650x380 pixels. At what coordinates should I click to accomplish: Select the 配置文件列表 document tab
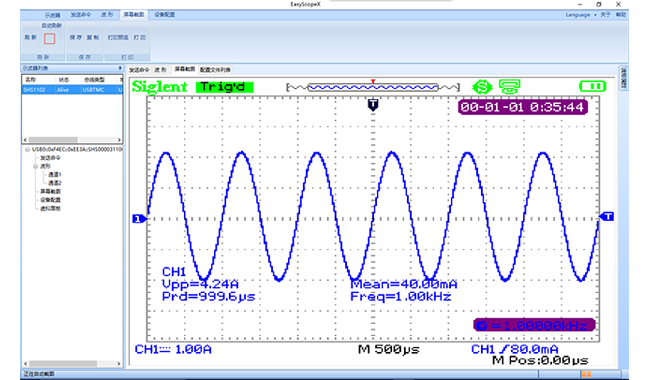coord(215,70)
